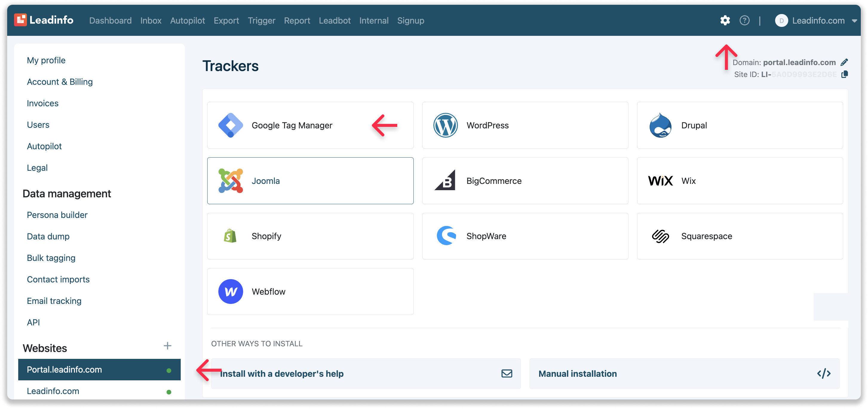868x409 pixels.
Task: Click the WordPress logo icon
Action: 445,125
